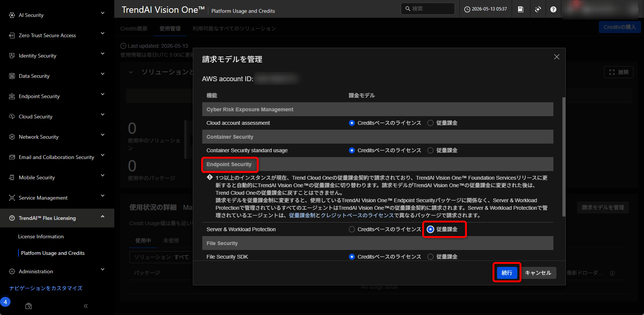Expand the AI Security menu chevron
644x315 pixels.
[103, 13]
